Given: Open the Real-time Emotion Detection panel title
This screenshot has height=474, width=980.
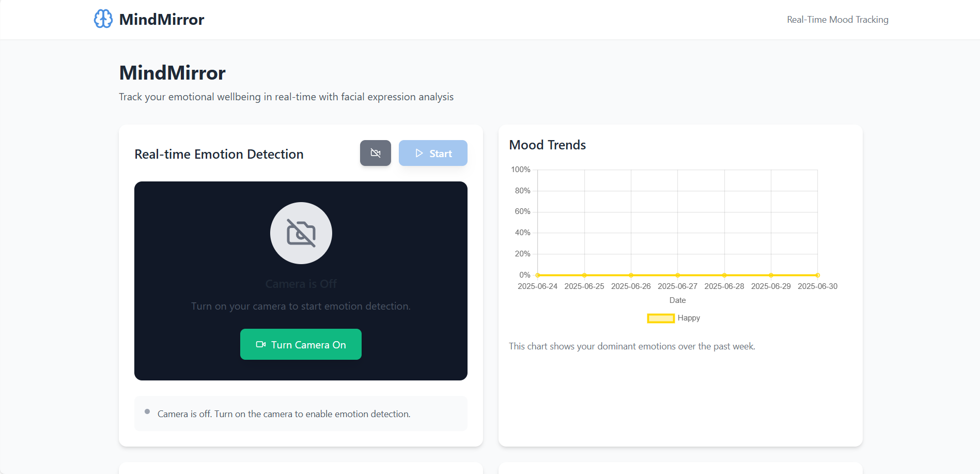Looking at the screenshot, I should point(219,154).
